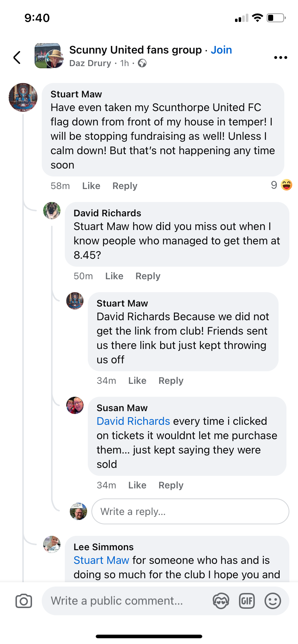Open the GIF picker icon
The height and width of the screenshot is (644, 298).
(x=247, y=601)
